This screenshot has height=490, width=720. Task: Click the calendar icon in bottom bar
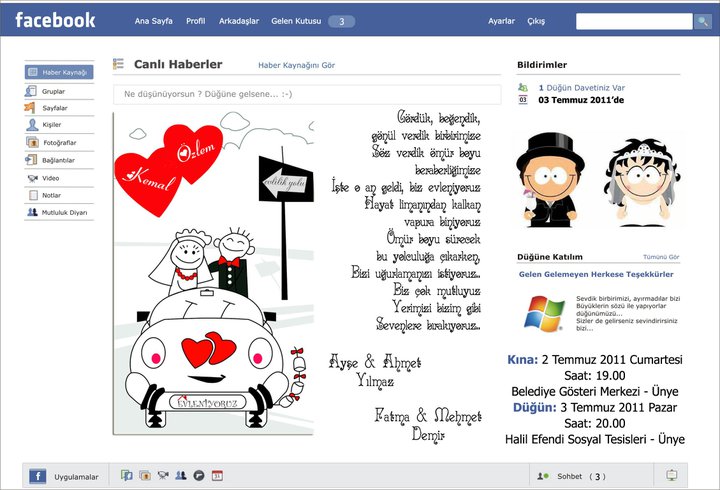click(217, 476)
